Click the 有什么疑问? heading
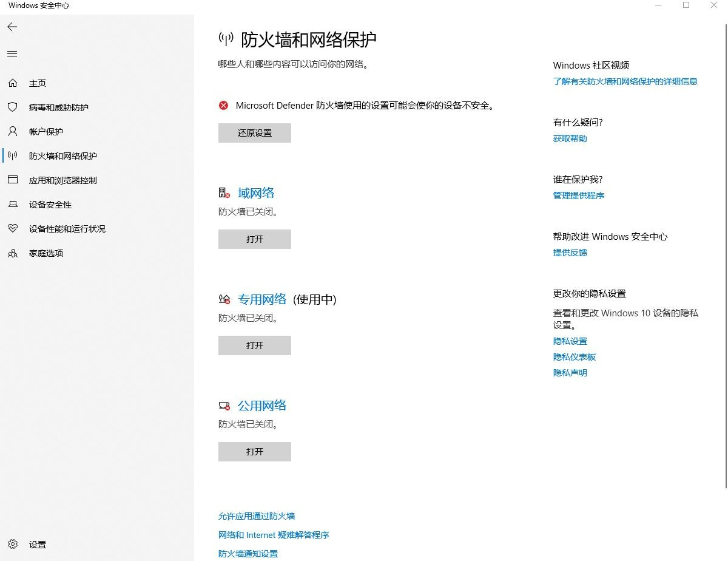Viewport: 728px width, 561px height. pyautogui.click(x=578, y=123)
